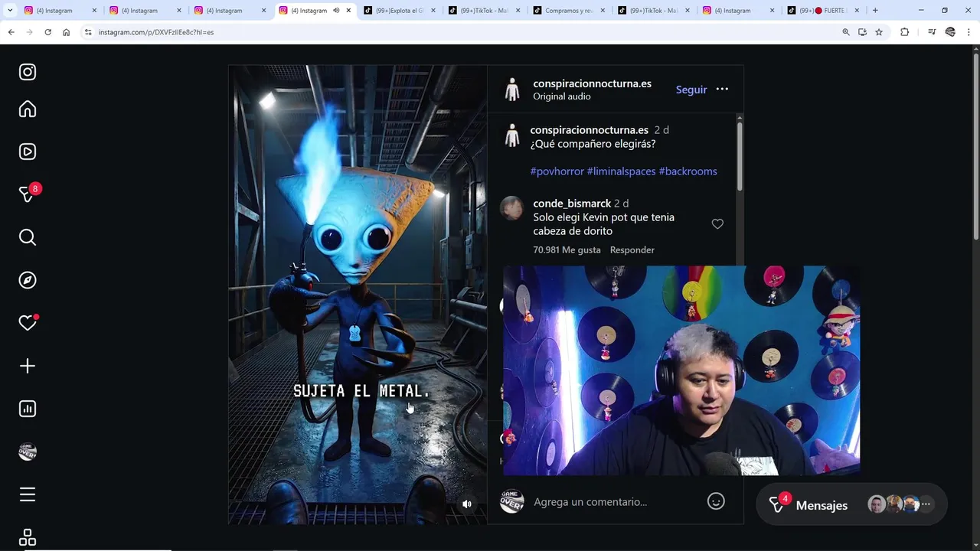This screenshot has width=980, height=551.
Task: Switch to the Explota el G TikTok tab
Action: click(399, 11)
